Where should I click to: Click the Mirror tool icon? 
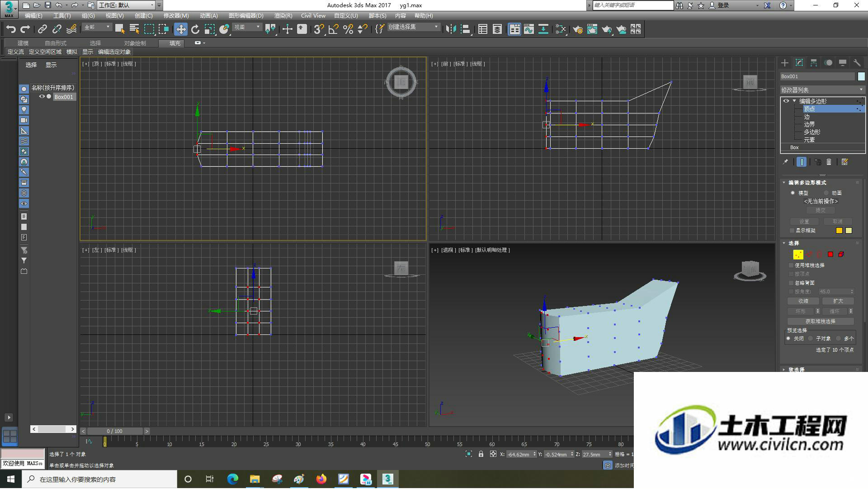click(x=451, y=29)
